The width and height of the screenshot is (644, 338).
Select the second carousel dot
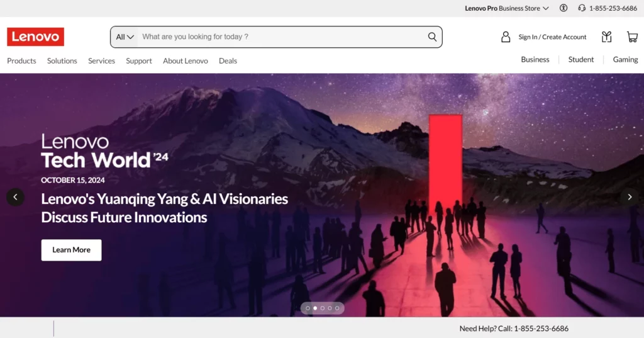click(x=315, y=308)
